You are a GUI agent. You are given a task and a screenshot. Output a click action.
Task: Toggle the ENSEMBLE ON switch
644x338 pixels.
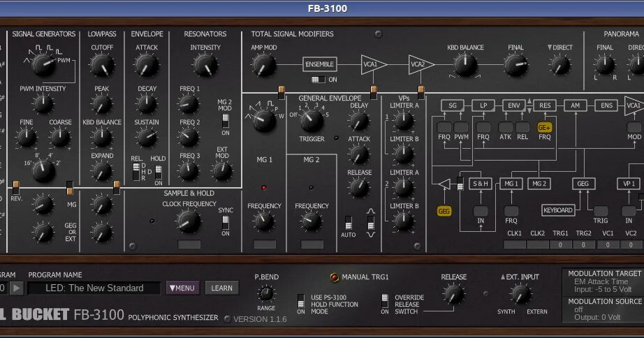pyautogui.click(x=319, y=80)
